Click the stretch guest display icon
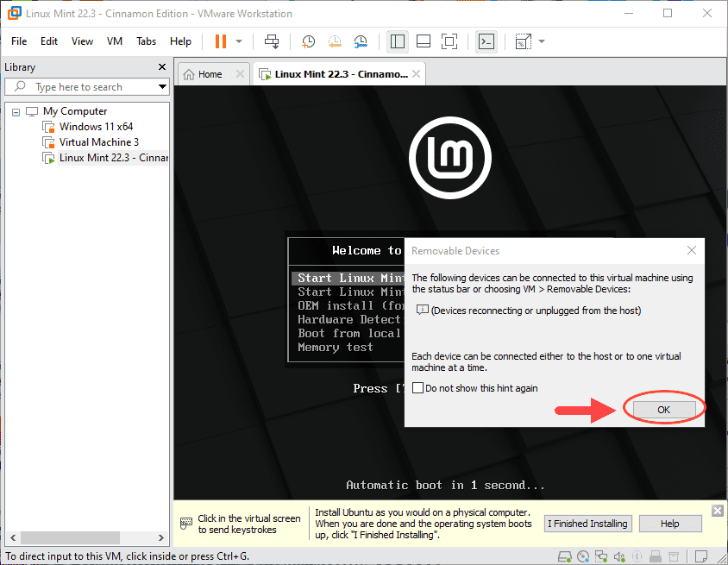Image resolution: width=728 pixels, height=565 pixels. 523,41
